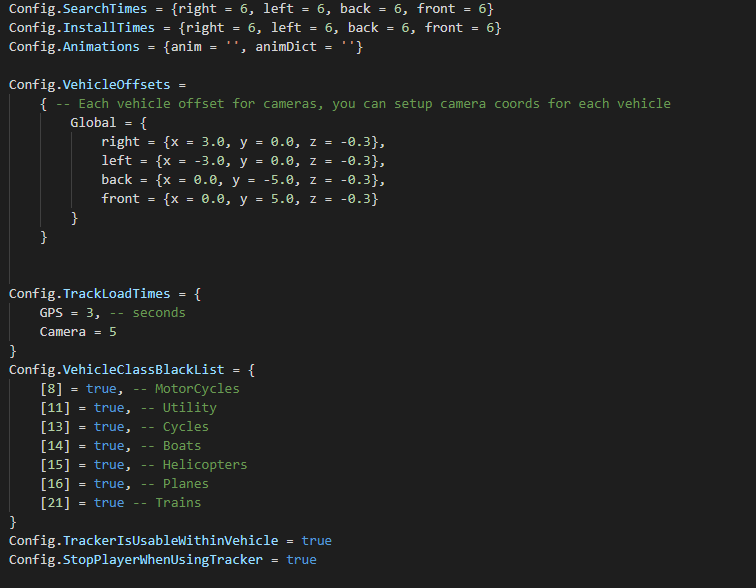756x588 pixels.
Task: Click Config.StopPlayerWhenUsingTracker line
Action: pyautogui.click(x=162, y=560)
